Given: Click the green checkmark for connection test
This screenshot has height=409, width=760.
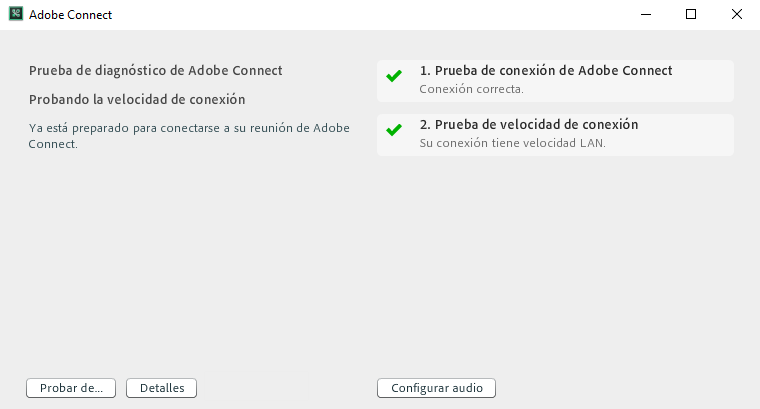Looking at the screenshot, I should tap(394, 76).
